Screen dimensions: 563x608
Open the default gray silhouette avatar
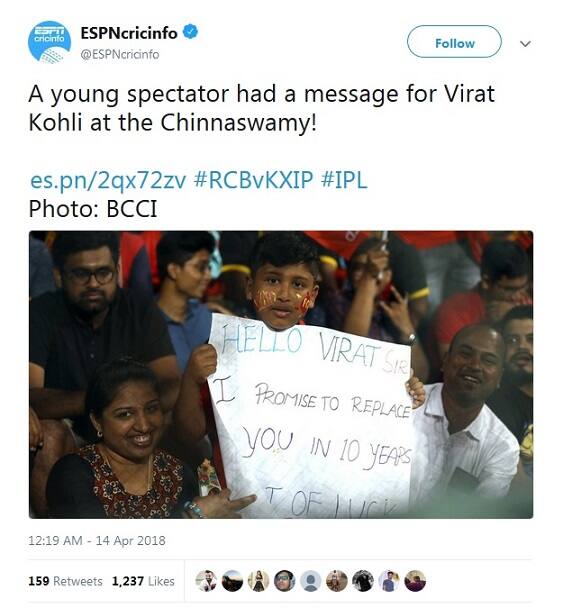pos(311,581)
